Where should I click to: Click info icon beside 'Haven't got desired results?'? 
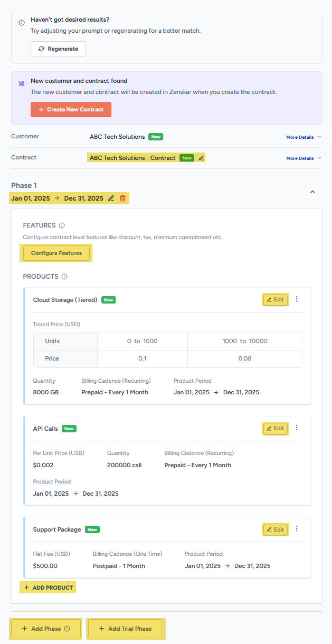click(x=22, y=23)
